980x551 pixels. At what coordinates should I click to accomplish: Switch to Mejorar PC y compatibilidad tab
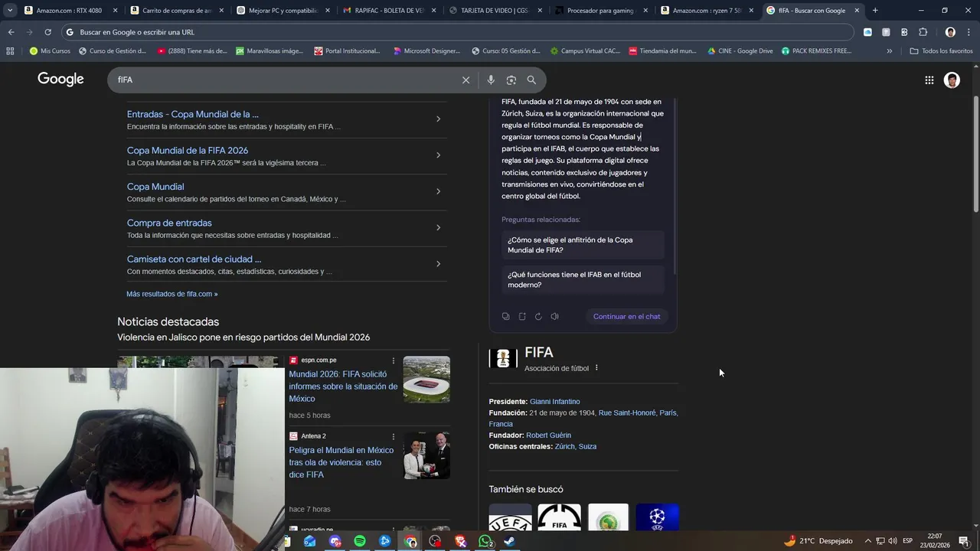tap(283, 11)
